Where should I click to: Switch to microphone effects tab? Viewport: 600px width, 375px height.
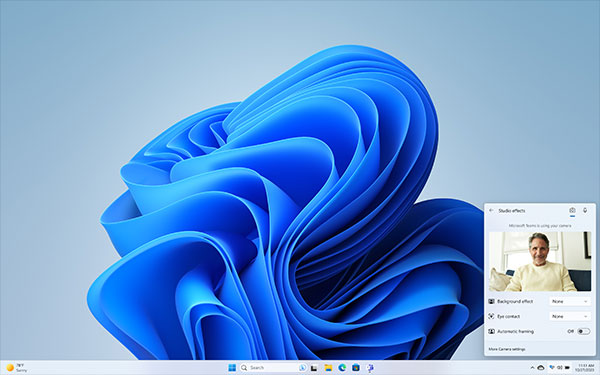pos(585,210)
